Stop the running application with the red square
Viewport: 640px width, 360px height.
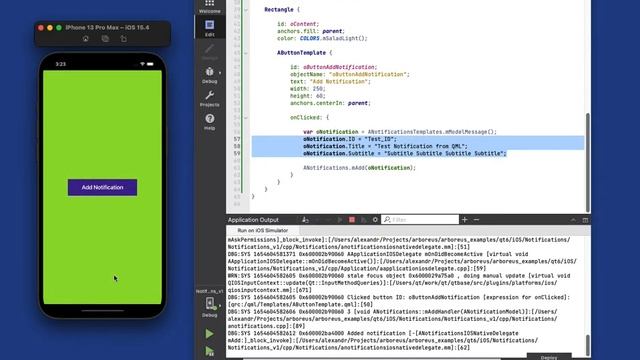[351, 220]
